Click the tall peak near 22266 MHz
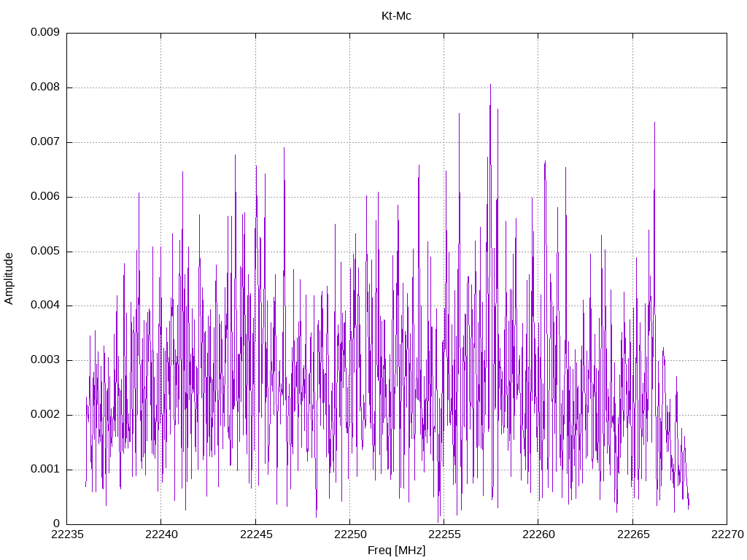The image size is (747, 560). pyautogui.click(x=654, y=123)
